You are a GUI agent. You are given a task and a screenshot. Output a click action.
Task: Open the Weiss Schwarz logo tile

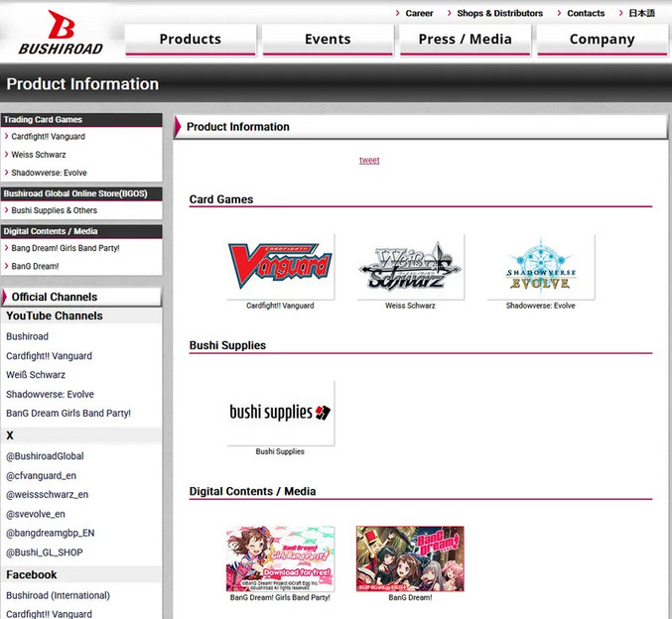pos(410,266)
